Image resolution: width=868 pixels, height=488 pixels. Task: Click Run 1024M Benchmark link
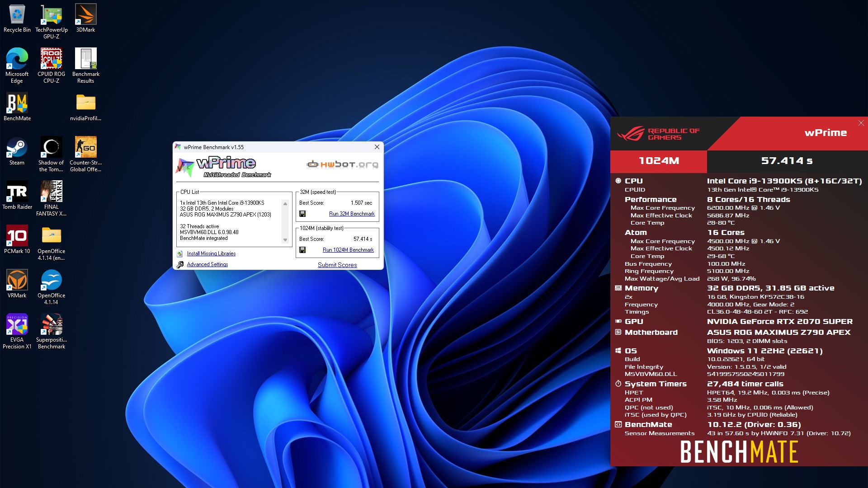[348, 250]
